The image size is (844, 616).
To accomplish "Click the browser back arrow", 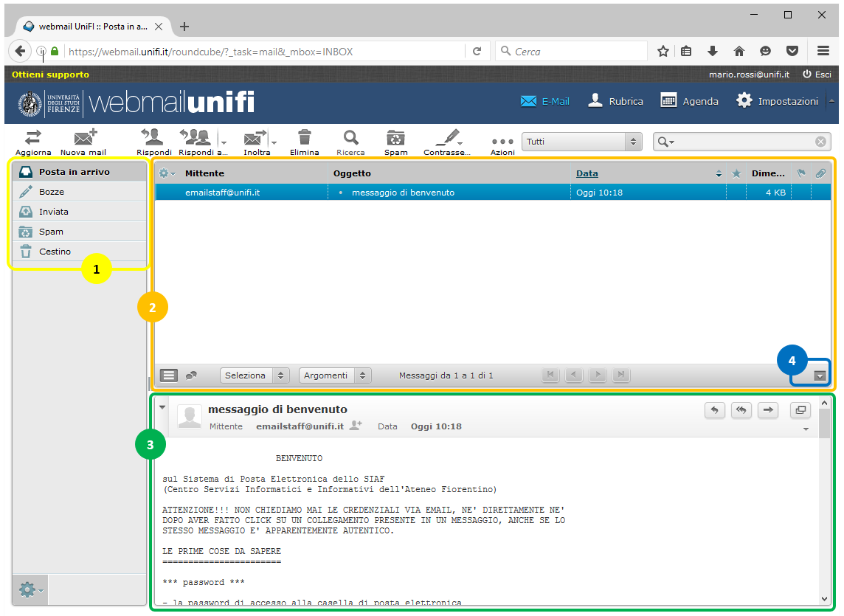I will click(20, 51).
